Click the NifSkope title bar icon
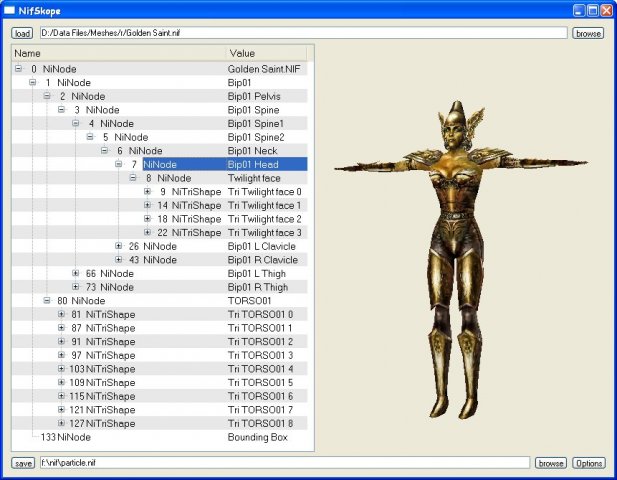617x480 pixels. click(x=9, y=9)
